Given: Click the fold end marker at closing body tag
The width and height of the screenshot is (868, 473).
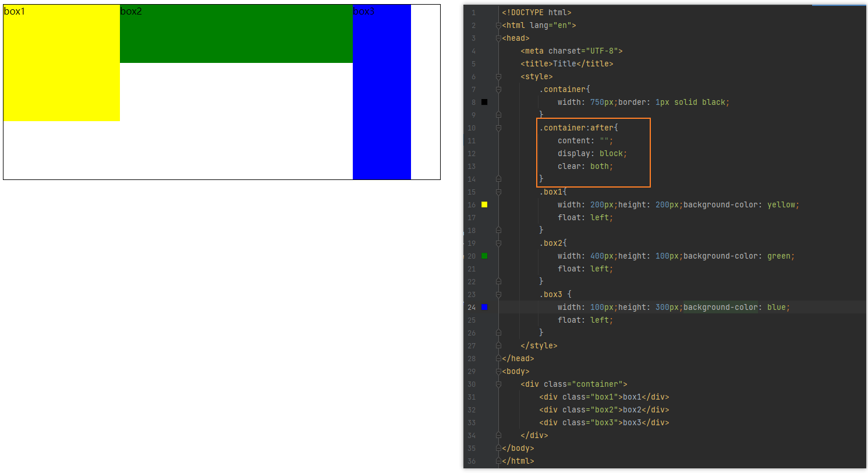Looking at the screenshot, I should click(498, 448).
